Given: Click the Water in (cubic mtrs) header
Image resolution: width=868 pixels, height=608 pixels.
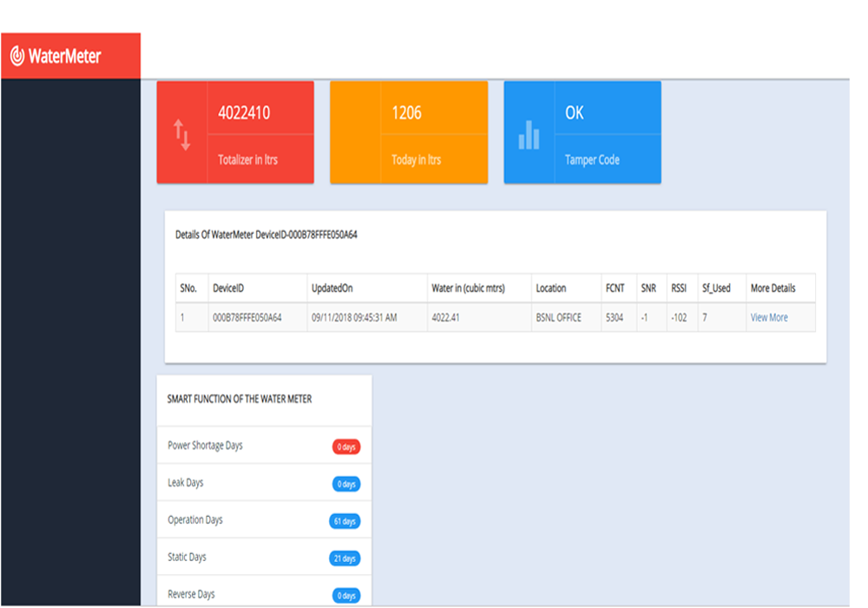Looking at the screenshot, I should tap(468, 288).
